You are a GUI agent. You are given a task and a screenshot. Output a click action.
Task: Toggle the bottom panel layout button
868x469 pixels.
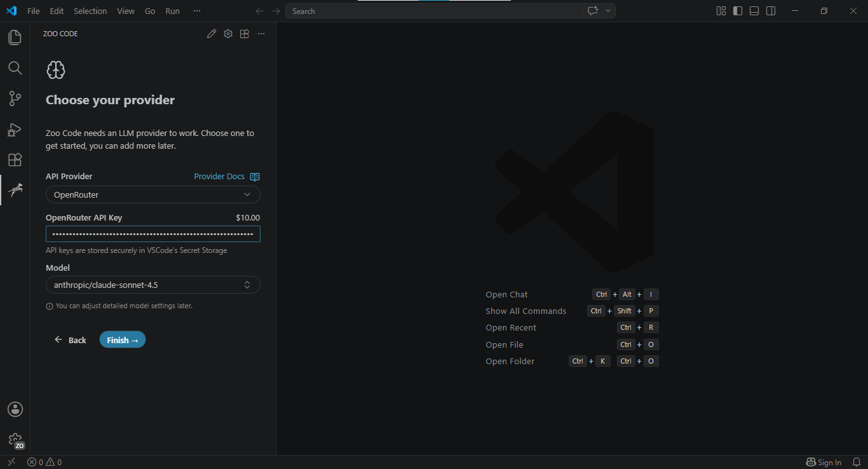[754, 11]
